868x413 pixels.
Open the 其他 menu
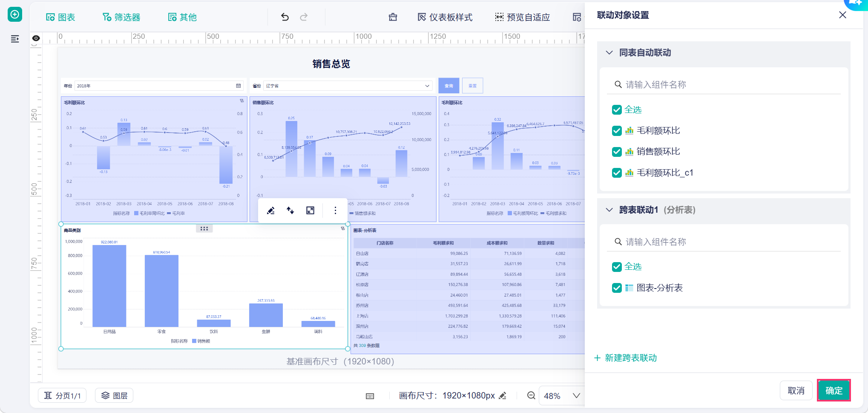click(182, 17)
